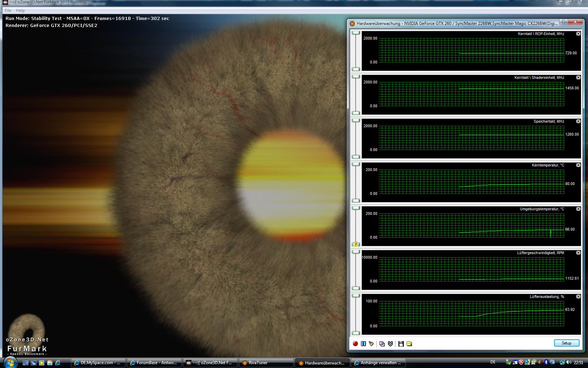Screen dimensions: 588x368
Task: Close the Umgebungstemperatur graph
Action: [x=578, y=209]
